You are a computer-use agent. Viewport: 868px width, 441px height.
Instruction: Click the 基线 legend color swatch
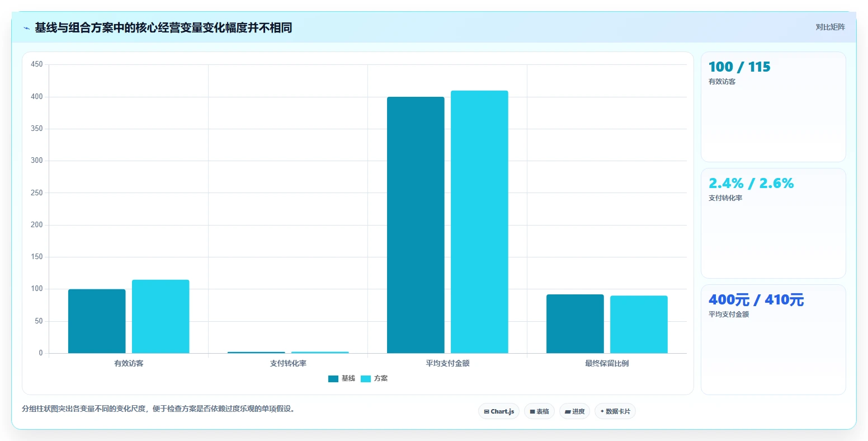(x=333, y=379)
